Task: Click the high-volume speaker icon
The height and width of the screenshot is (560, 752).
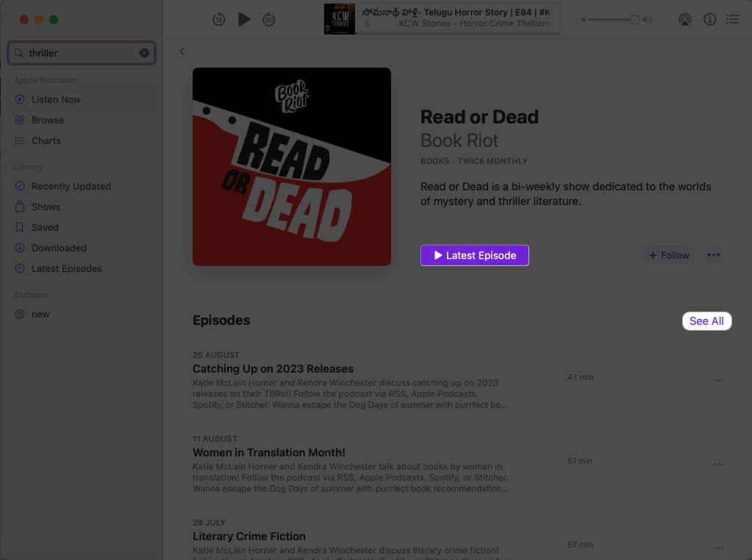Action: point(648,20)
